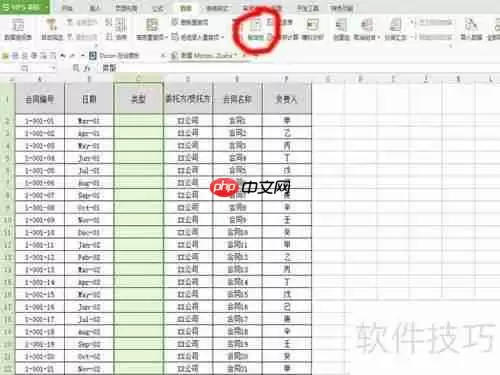500x375 pixels.
Task: Open the Ungroup dropdown
Action: 367,29
